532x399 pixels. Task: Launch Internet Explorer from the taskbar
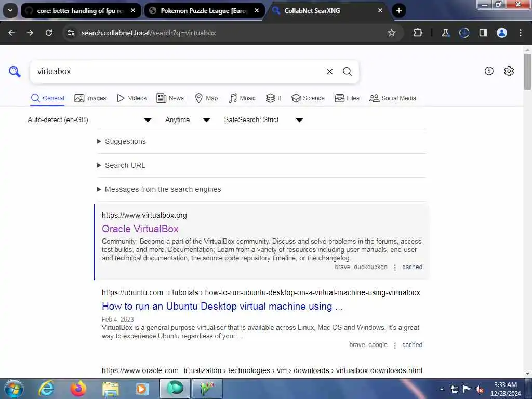click(x=46, y=389)
